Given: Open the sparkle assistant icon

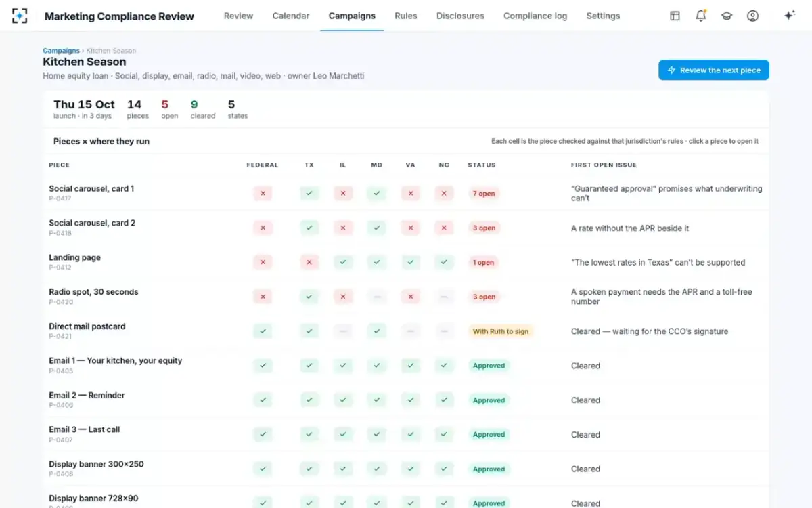Looking at the screenshot, I should (x=789, y=16).
